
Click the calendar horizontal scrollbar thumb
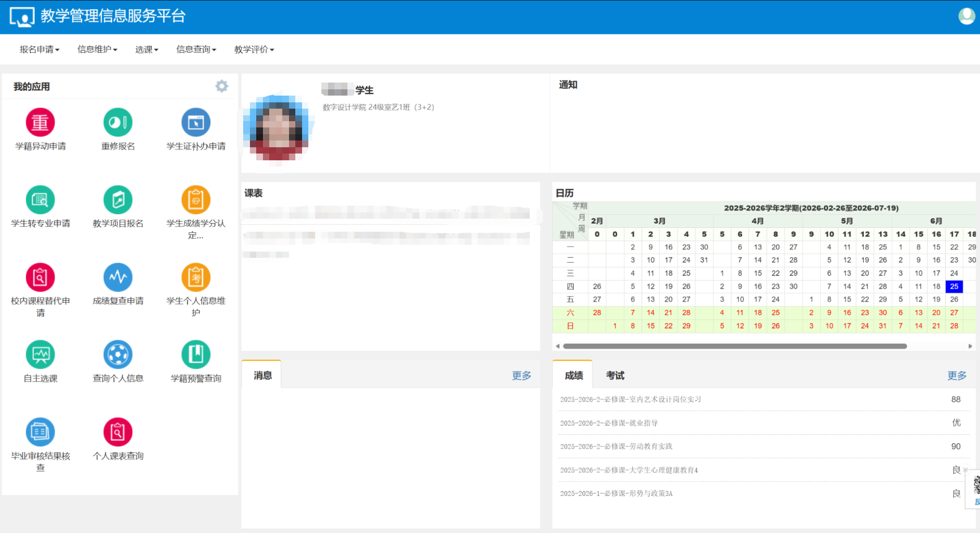point(735,346)
